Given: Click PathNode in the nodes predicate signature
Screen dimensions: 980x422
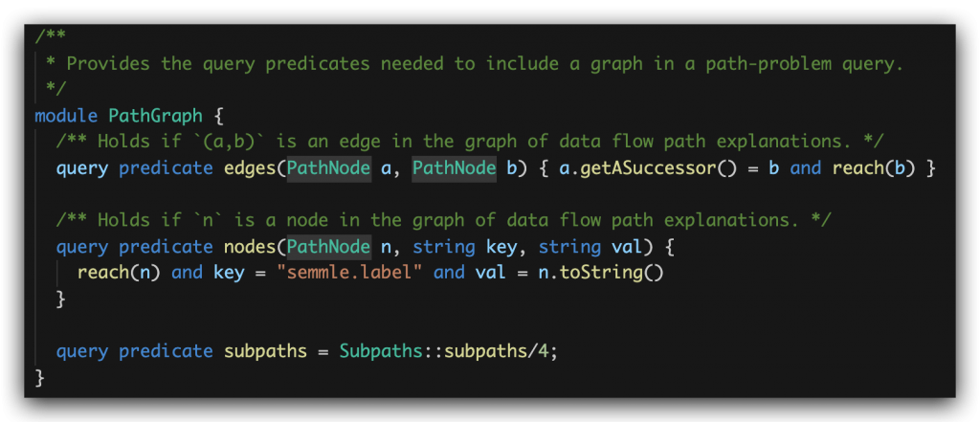Looking at the screenshot, I should click(x=329, y=247).
